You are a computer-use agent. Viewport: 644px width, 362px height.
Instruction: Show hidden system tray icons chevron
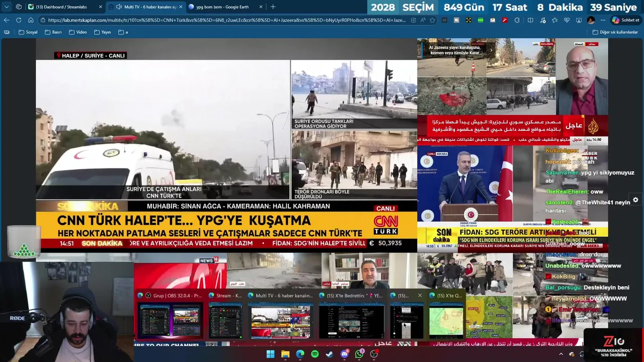point(560,354)
